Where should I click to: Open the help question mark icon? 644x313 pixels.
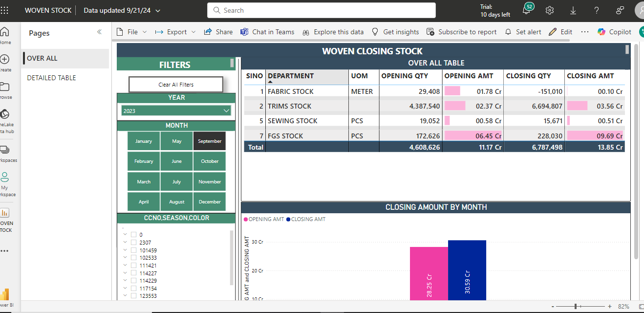(x=597, y=10)
